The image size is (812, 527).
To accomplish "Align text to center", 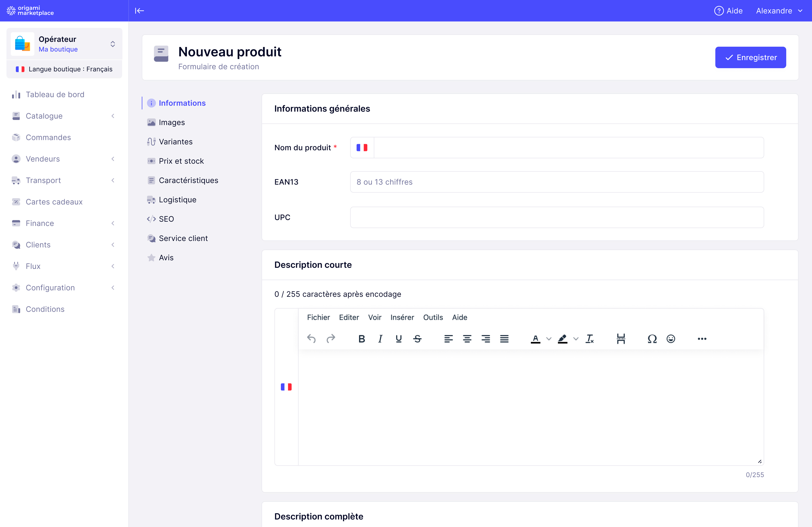I will [467, 338].
